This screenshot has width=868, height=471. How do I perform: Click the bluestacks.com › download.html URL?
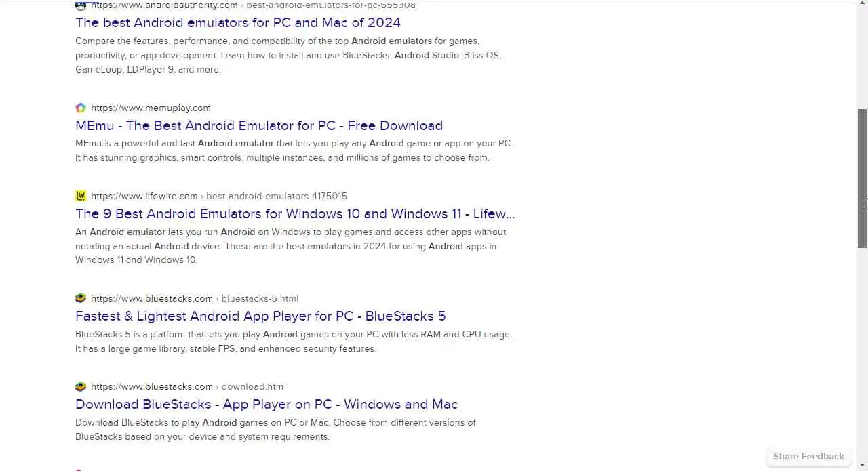(189, 386)
